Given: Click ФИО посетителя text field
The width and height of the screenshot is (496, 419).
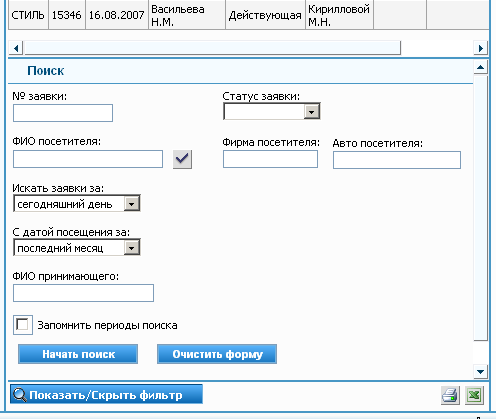Looking at the screenshot, I should [x=88, y=159].
